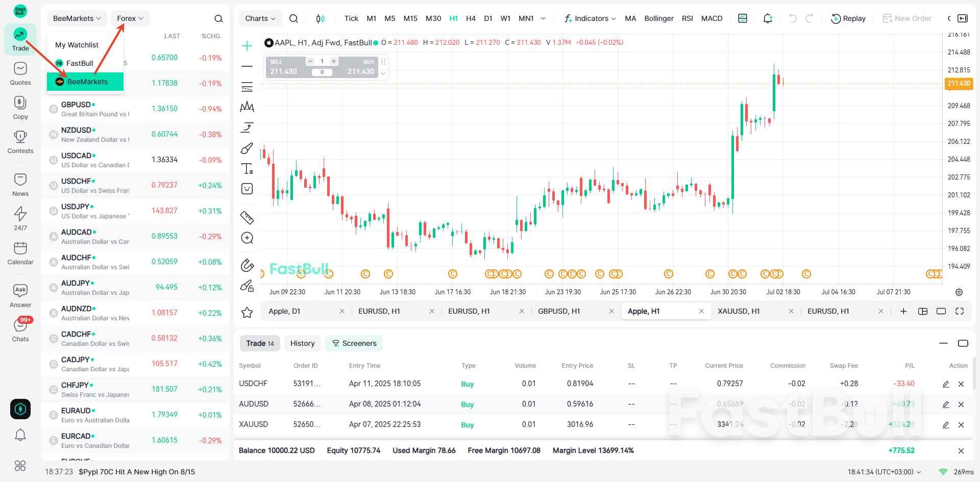Screen dimensions: 980x482
Task: Switch timeframe to M15
Action: tap(410, 18)
